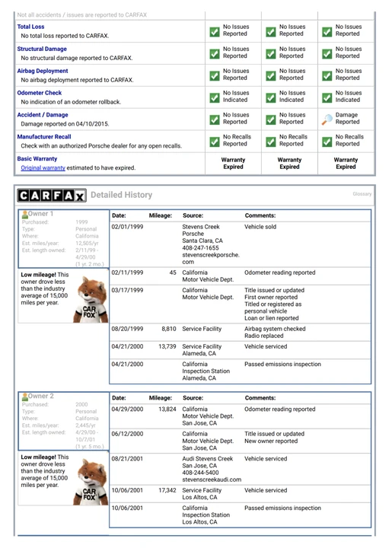The image size is (392, 548).
Task: Click Structural Damage checkmark in first owner column
Action: tap(215, 54)
